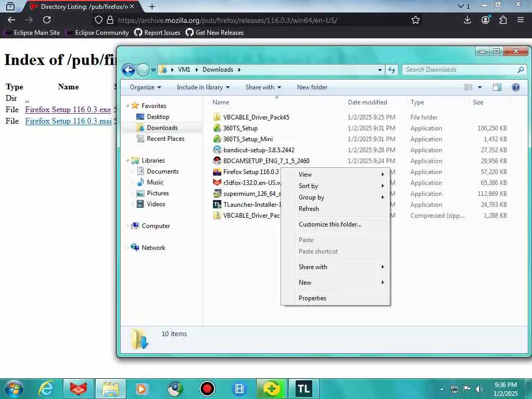The width and height of the screenshot is (532, 399).
Task: Collapse the Favorites tree group
Action: (x=128, y=105)
